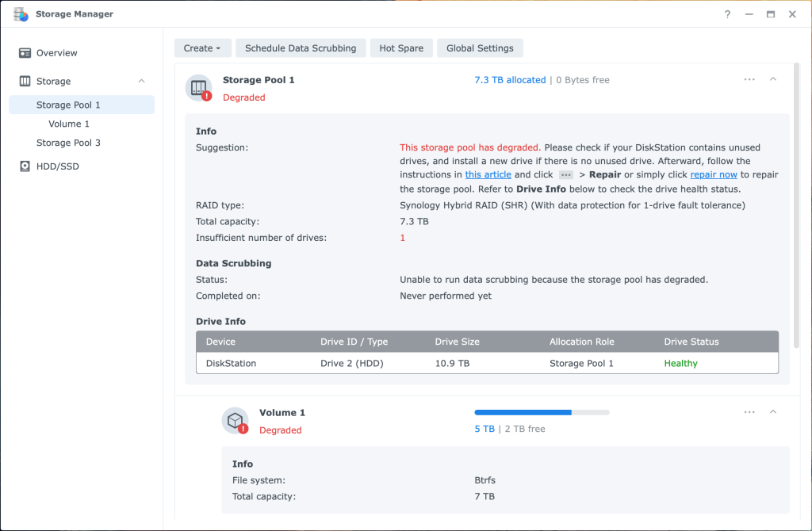Collapse the Storage Pool 1 panel
This screenshot has width=812, height=531.
pos(773,79)
